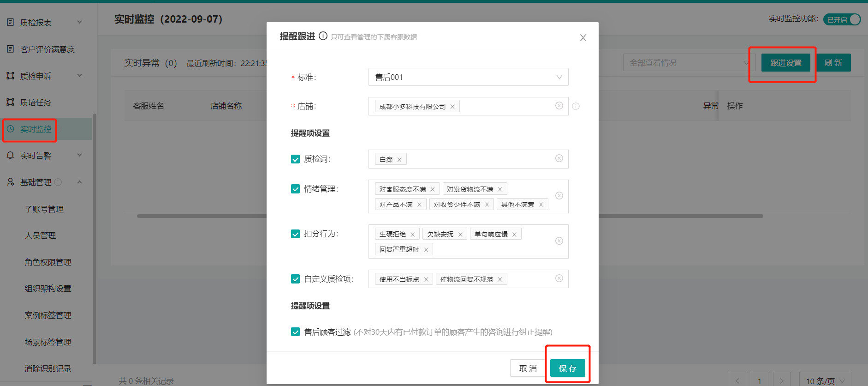Go to previous page in pagination
Viewport: 868px width, 386px height.
(x=737, y=380)
